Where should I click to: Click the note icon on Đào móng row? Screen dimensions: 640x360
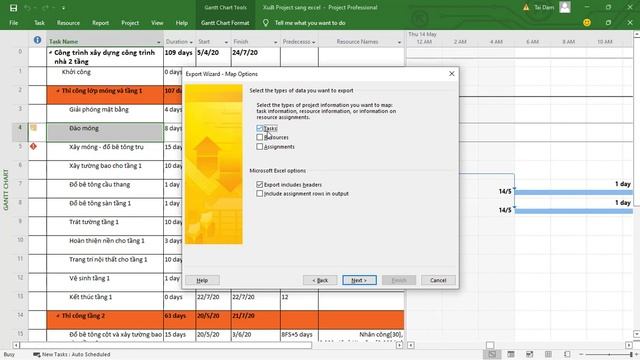(33, 128)
